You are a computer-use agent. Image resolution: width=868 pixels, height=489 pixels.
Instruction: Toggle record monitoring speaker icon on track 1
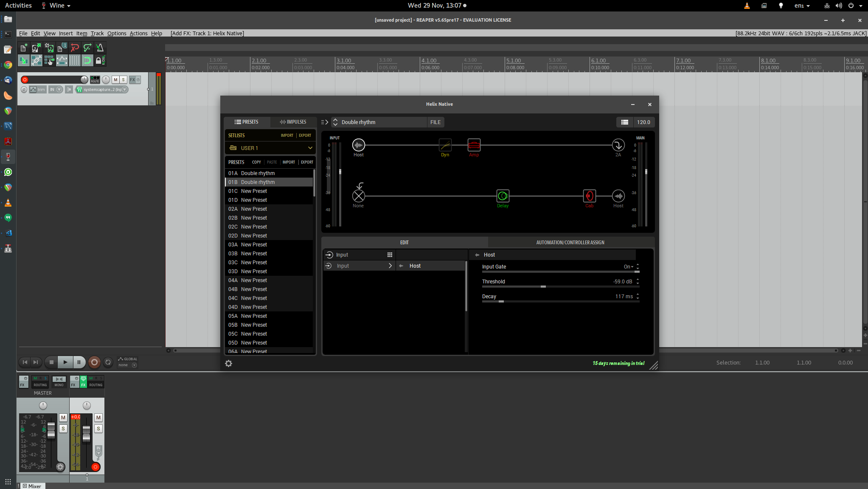click(x=69, y=90)
